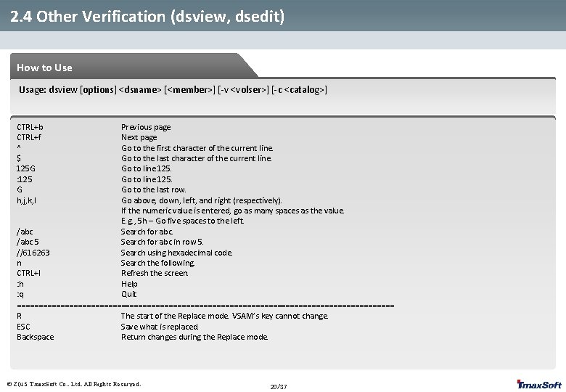Click the '/abc' search command
The height and width of the screenshot is (392, 566).
click(25, 232)
